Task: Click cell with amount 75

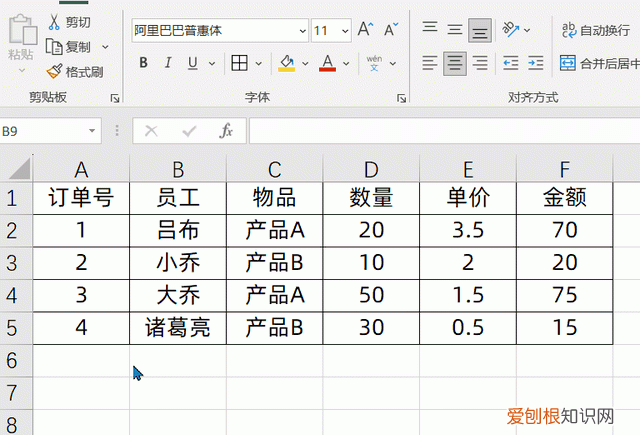Action: [x=564, y=295]
